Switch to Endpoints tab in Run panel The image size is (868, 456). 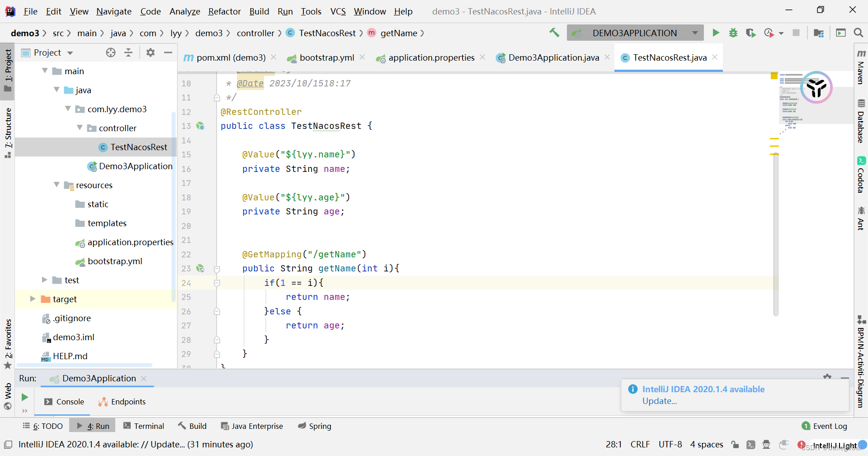[x=122, y=402]
